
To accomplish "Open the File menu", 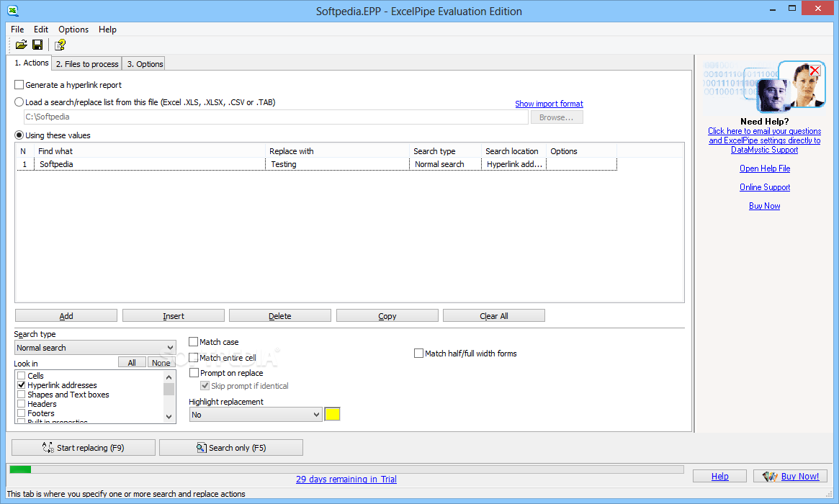I will click(x=17, y=30).
